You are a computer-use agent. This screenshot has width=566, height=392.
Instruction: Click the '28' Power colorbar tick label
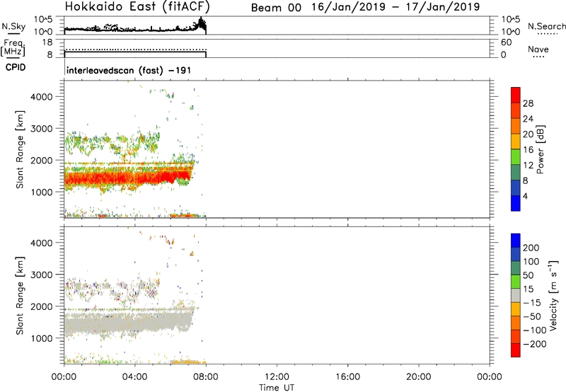[x=528, y=103]
